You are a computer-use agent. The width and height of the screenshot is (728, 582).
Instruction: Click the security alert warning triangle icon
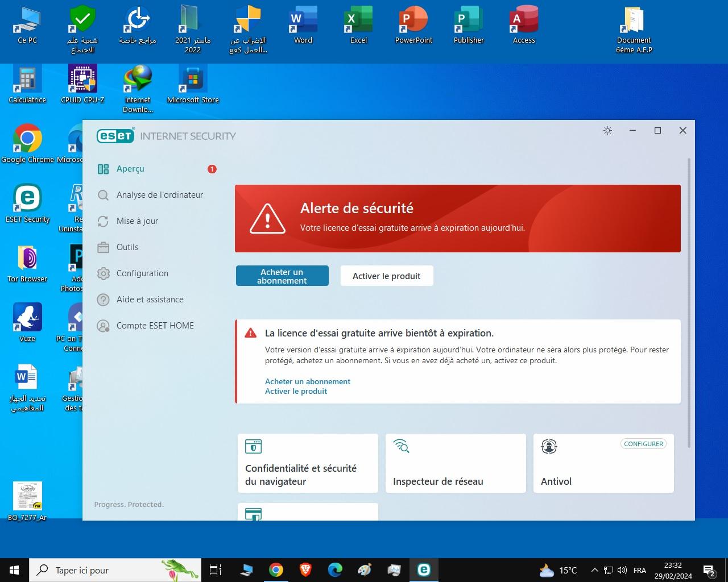(x=267, y=219)
